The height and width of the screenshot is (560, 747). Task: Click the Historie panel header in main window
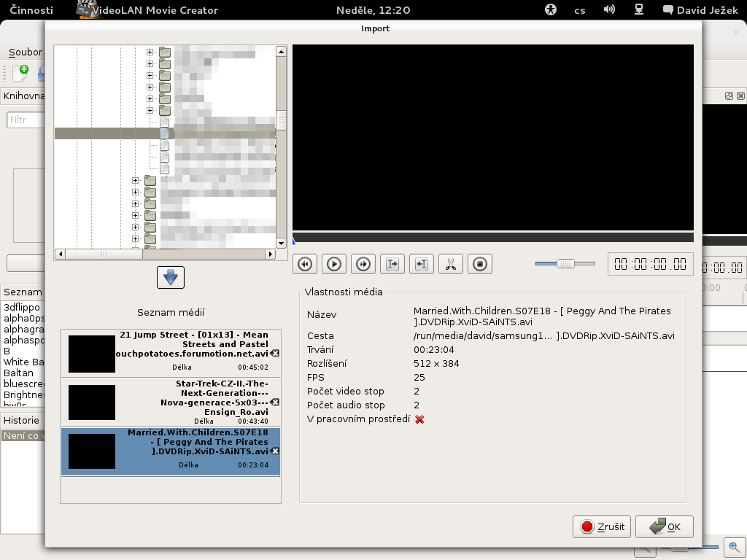[x=22, y=420]
